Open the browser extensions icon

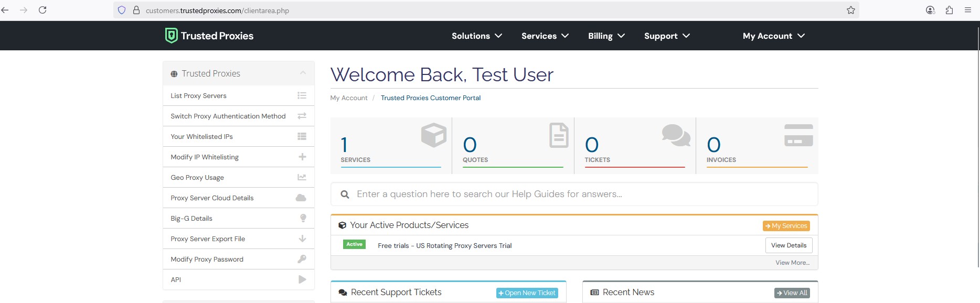949,10
